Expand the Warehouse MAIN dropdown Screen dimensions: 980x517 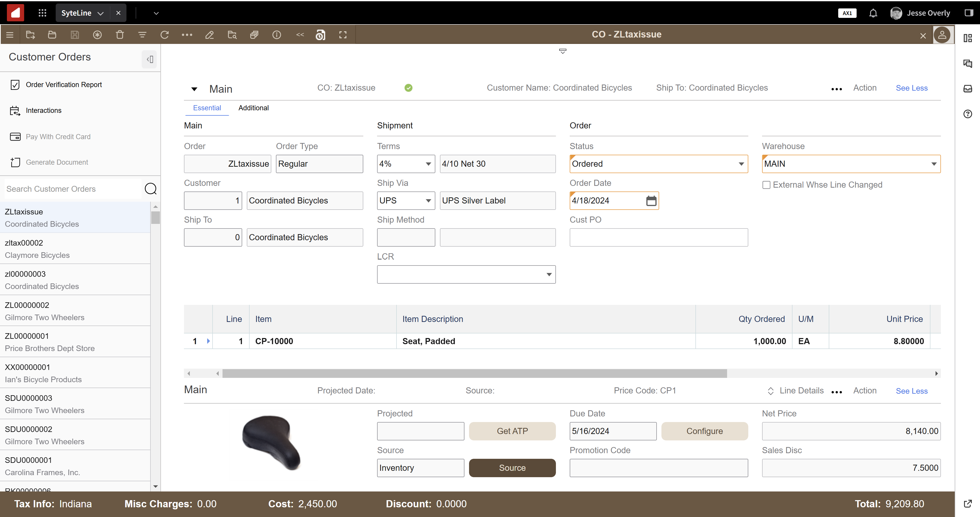[934, 164]
